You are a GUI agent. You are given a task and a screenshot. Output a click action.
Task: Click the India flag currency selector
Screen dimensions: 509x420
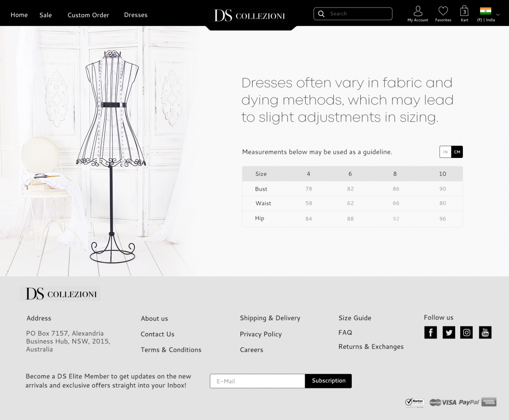point(485,11)
